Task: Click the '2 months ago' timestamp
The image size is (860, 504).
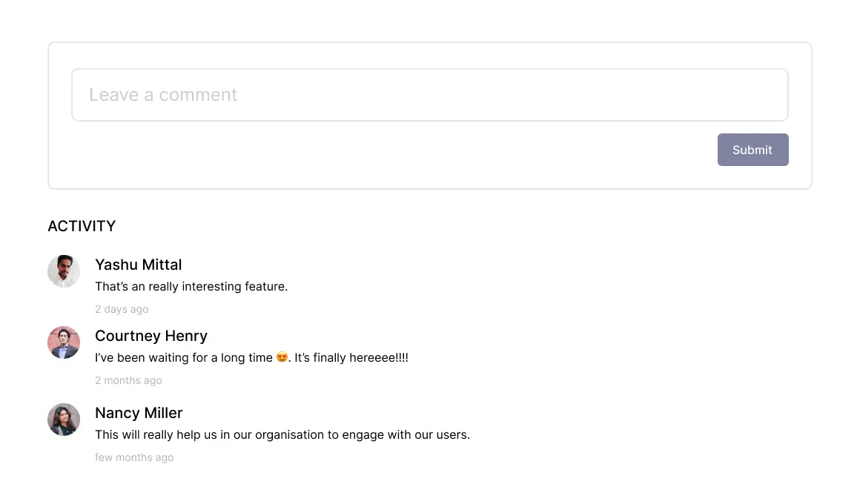Action: tap(128, 380)
